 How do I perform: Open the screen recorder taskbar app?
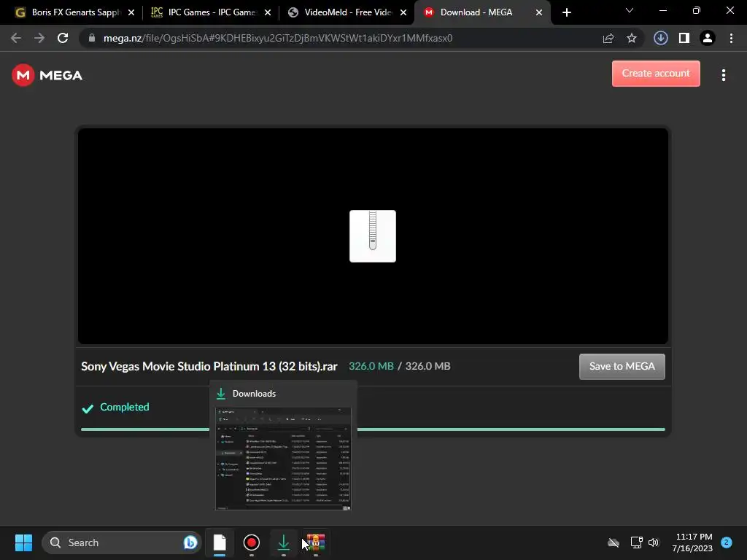[252, 542]
